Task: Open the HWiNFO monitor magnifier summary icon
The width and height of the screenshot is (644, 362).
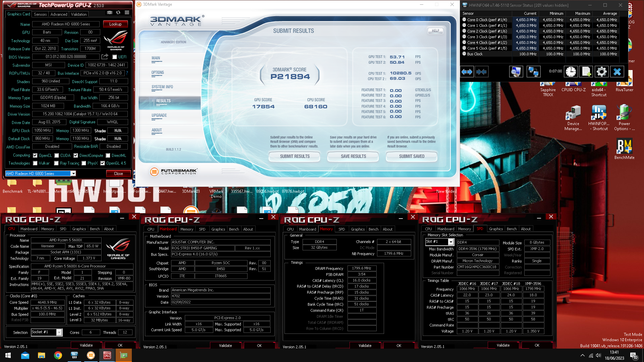Action: point(516,72)
